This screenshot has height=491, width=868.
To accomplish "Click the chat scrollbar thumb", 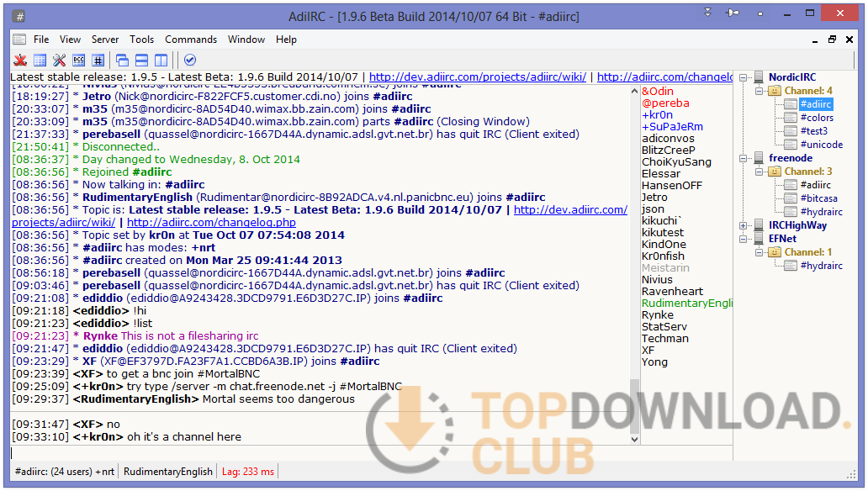I will click(634, 405).
